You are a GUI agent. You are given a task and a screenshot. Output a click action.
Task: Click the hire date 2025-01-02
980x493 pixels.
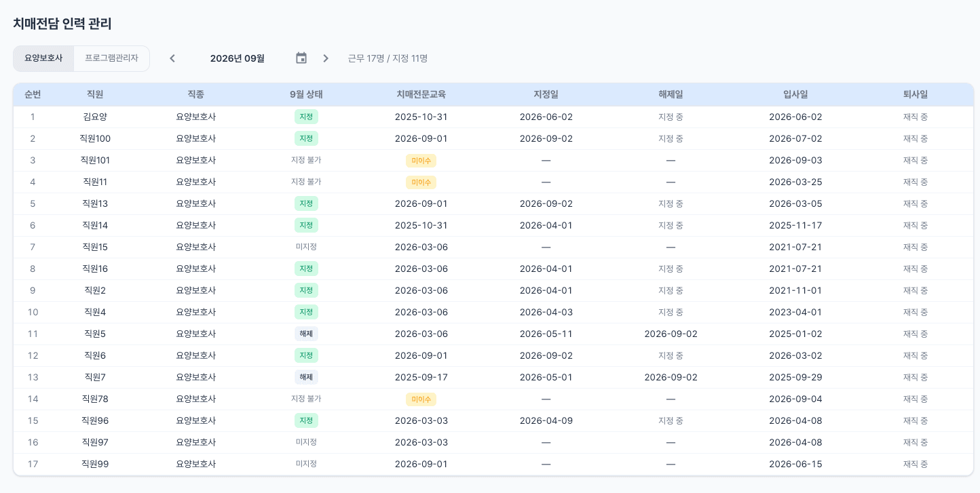795,334
